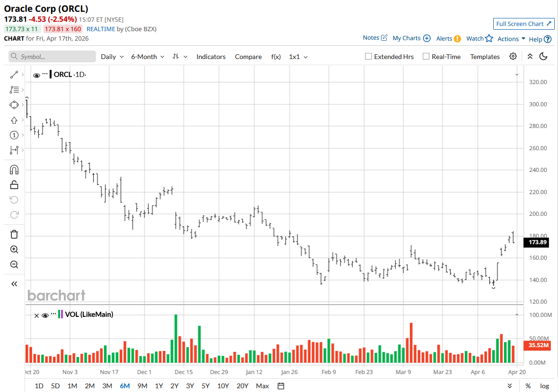Select the 20Y period tab
This screenshot has width=558, height=392.
[242, 386]
